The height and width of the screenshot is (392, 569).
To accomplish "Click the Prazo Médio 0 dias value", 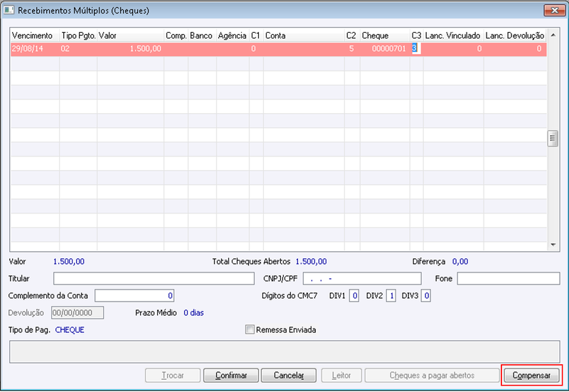I will 193,312.
